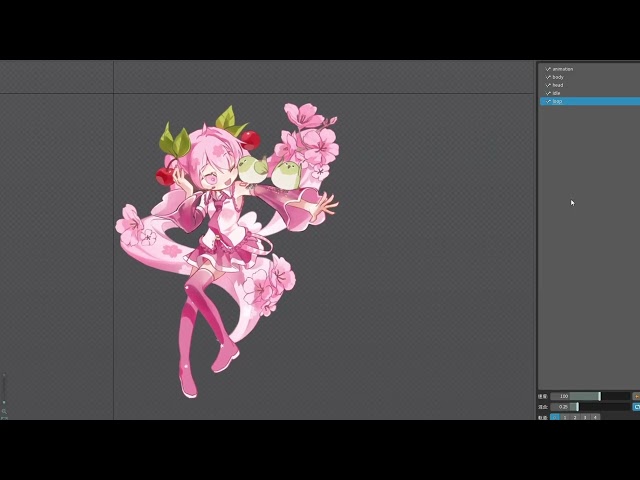Click the mix slider showing 0.25

pyautogui.click(x=590, y=407)
